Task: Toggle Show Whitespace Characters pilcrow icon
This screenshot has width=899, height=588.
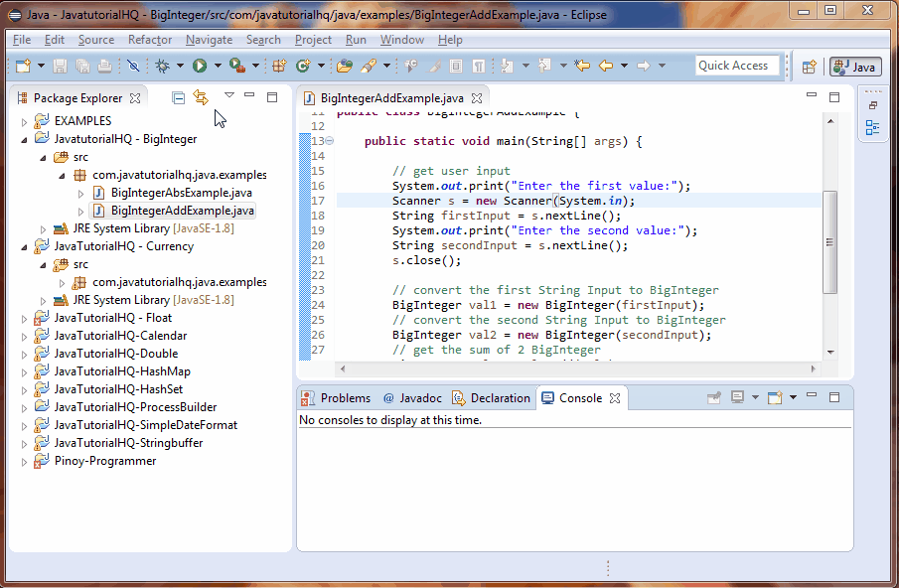Action: pyautogui.click(x=478, y=66)
